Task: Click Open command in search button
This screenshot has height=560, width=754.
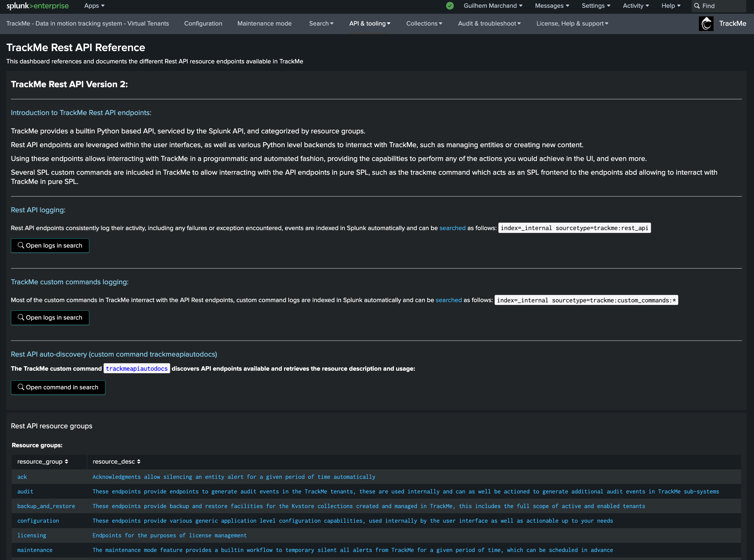Action: coord(58,387)
